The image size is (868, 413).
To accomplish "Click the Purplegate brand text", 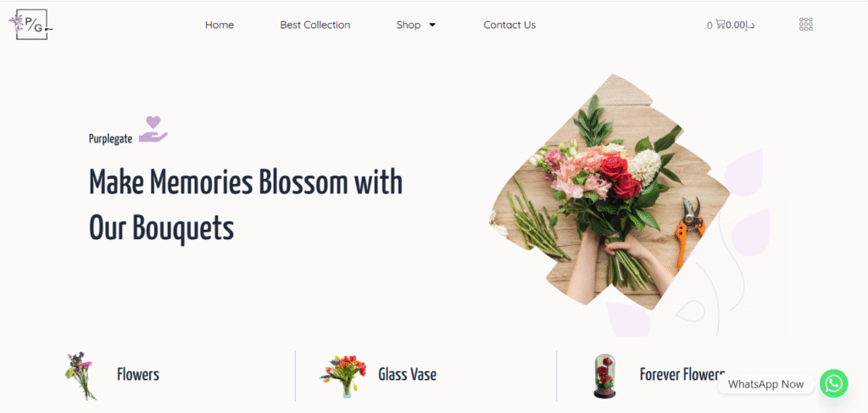I will point(111,139).
